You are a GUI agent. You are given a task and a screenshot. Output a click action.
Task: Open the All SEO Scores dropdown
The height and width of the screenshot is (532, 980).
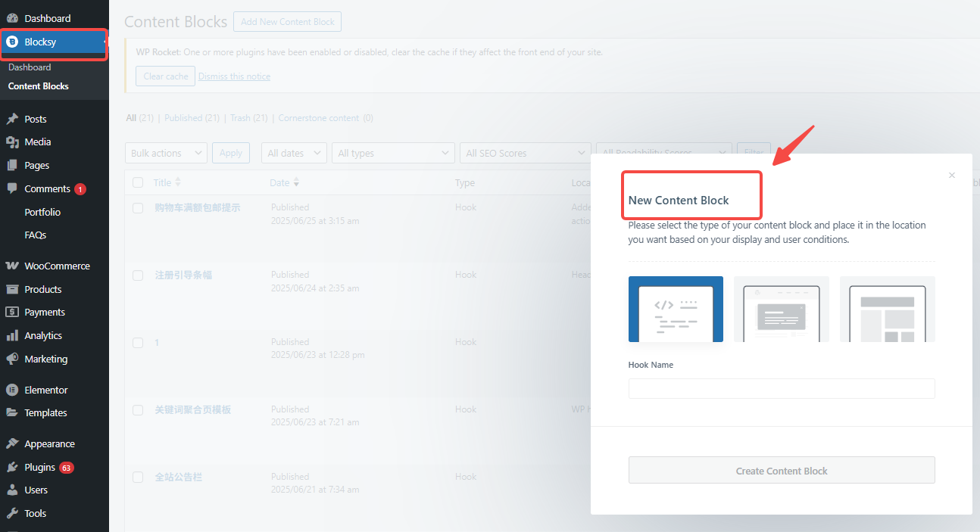[525, 153]
